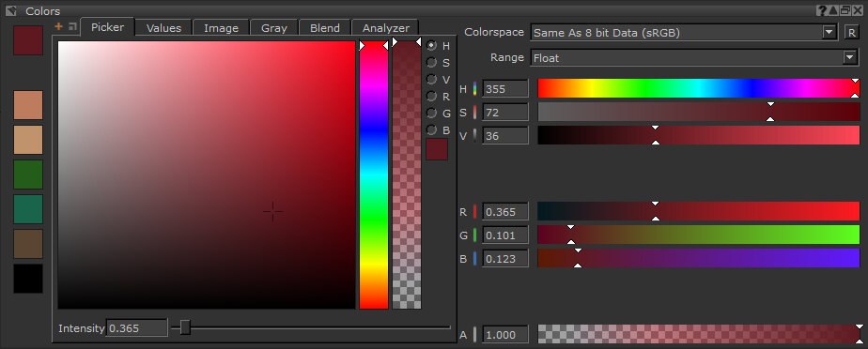Click the red R channel indicator icon
Viewport: 868px width, 349px height.
[x=475, y=212]
